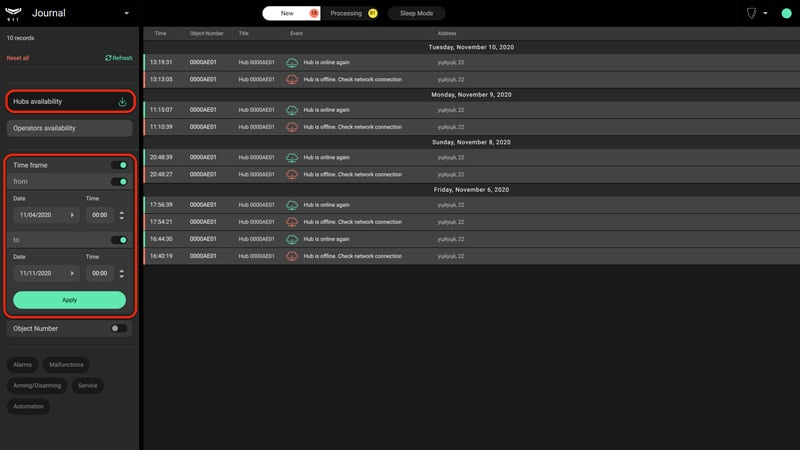800x450 pixels.
Task: Switch to the Processing tab
Action: [353, 13]
